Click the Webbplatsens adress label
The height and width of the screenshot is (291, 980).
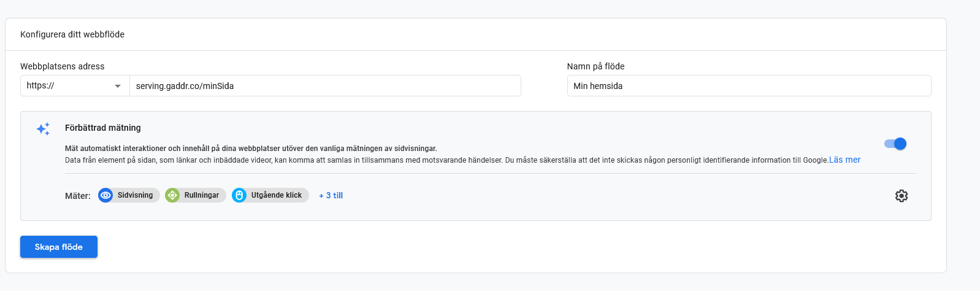point(62,66)
